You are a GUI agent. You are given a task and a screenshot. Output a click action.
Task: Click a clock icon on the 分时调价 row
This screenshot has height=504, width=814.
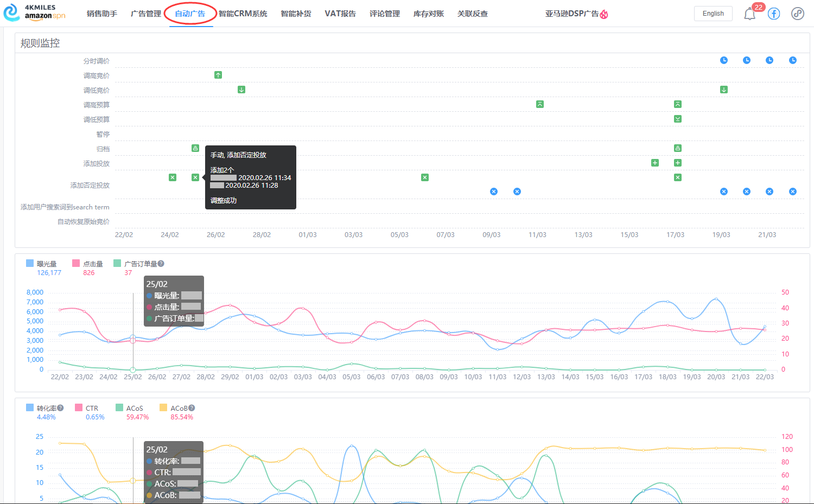(724, 60)
